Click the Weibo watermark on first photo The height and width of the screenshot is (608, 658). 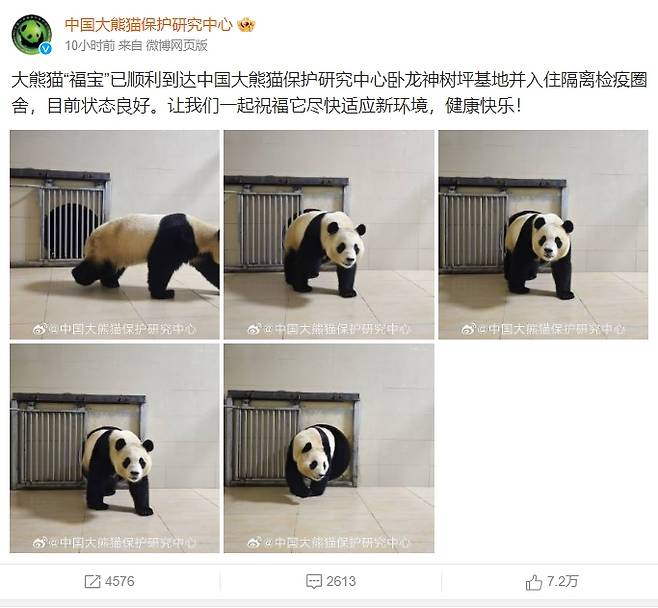tap(115, 329)
